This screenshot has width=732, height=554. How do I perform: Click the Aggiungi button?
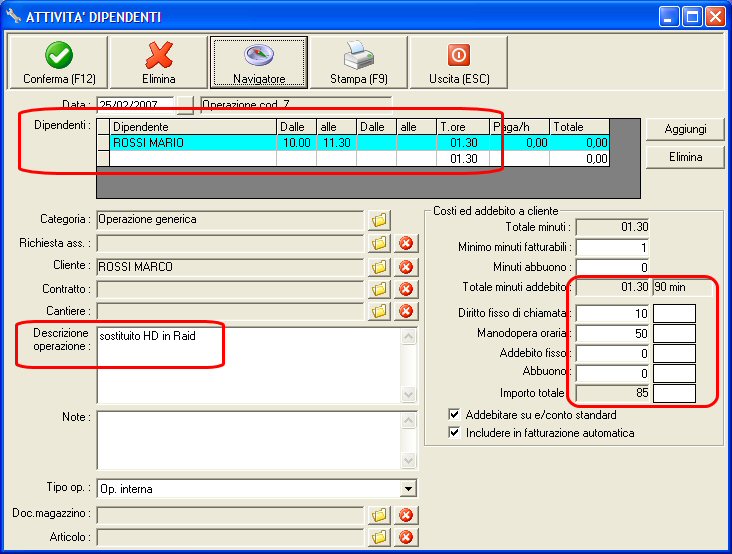point(685,129)
